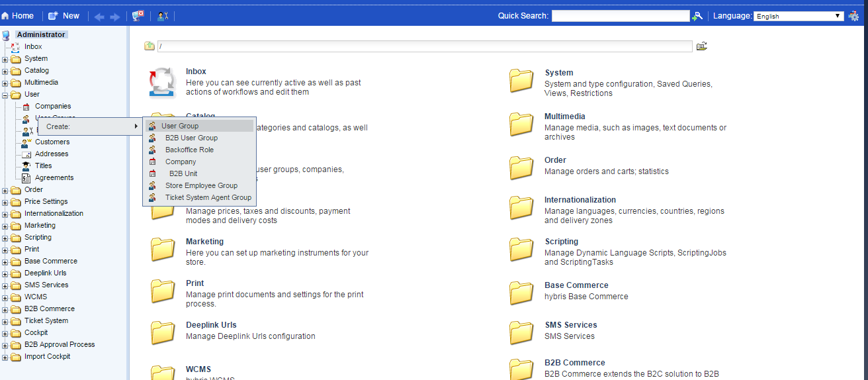Click the Marketing heading link in main pane
The image size is (868, 380).
click(204, 242)
